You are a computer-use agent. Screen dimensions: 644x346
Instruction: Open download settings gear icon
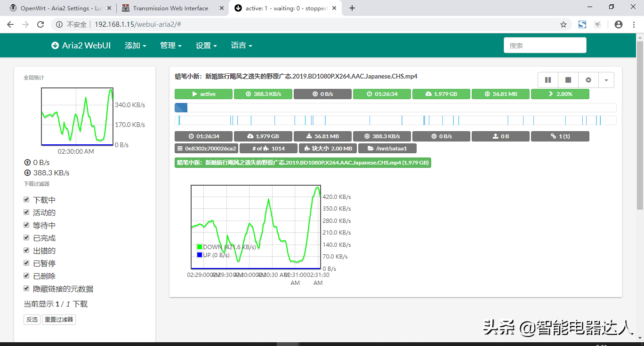click(x=588, y=80)
